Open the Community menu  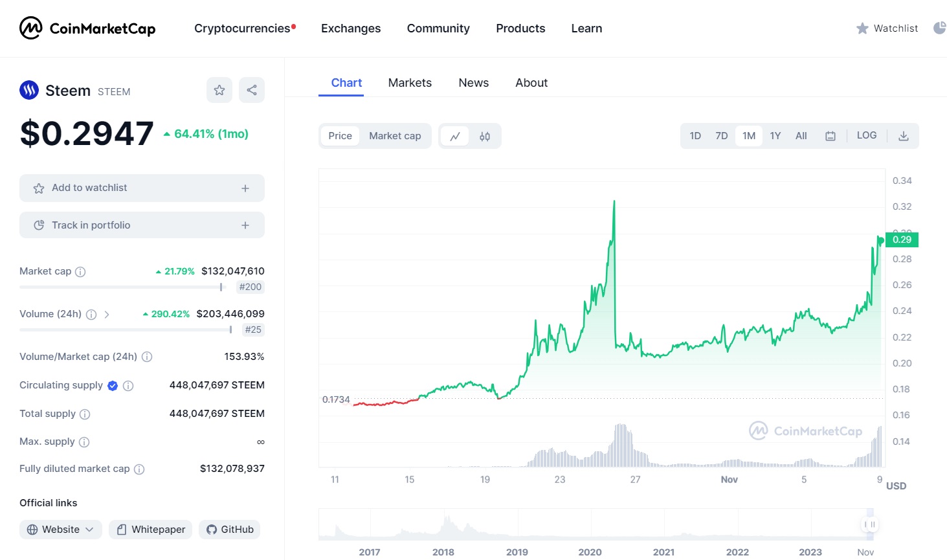[438, 28]
